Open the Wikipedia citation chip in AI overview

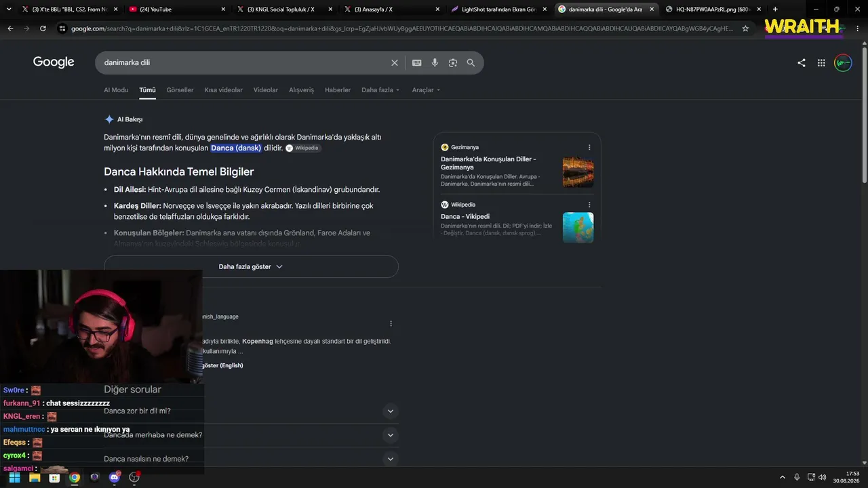[x=302, y=148]
